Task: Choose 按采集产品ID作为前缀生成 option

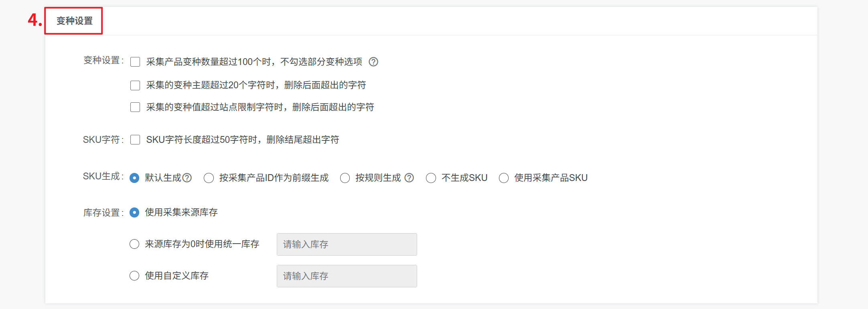Action: click(209, 178)
